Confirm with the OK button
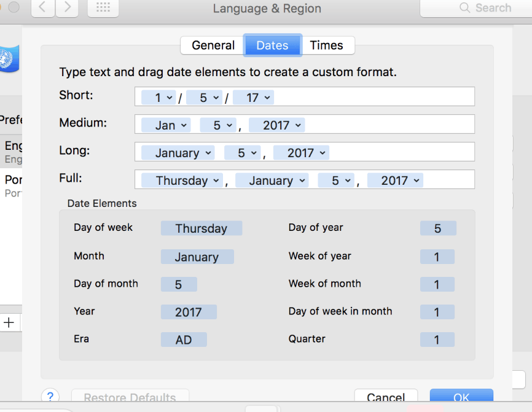532x412 pixels. click(461, 395)
